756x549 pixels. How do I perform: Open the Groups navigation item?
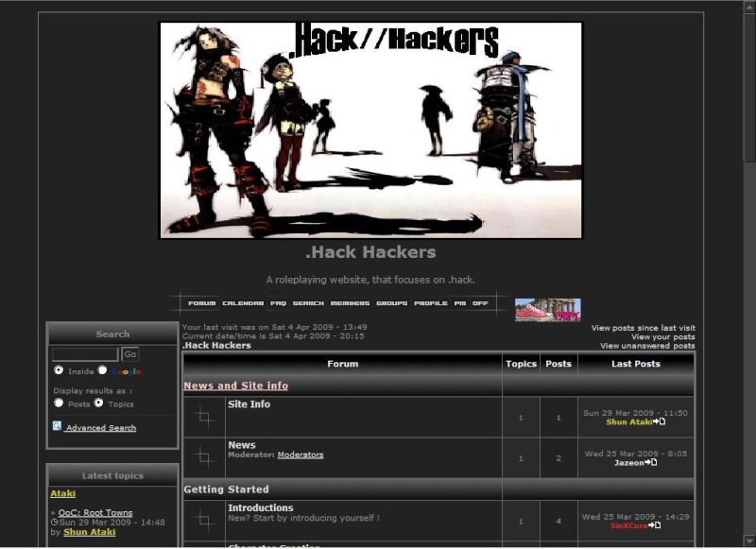click(x=392, y=303)
